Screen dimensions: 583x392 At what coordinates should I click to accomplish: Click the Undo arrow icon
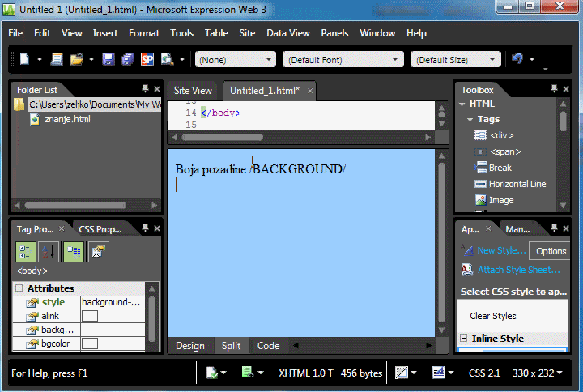pos(517,59)
